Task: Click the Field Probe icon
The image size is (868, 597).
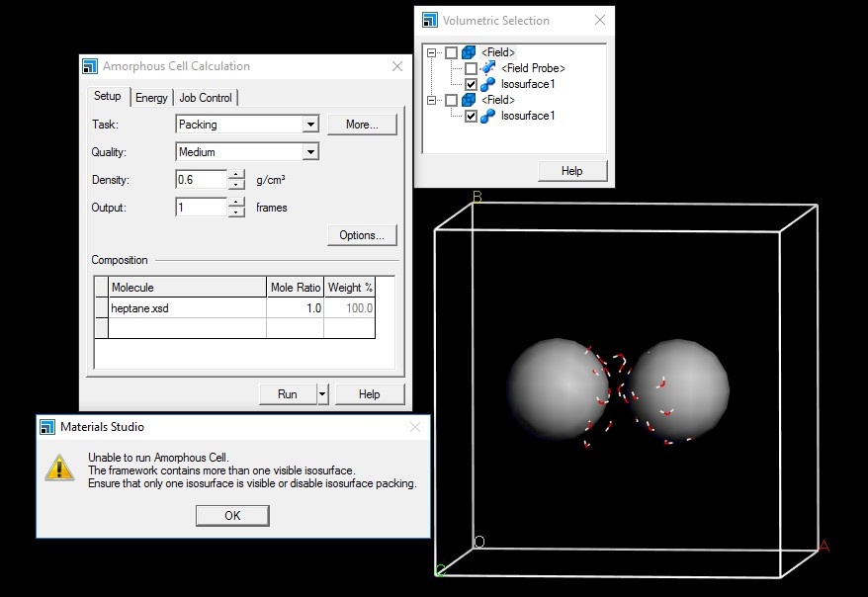Action: 488,68
